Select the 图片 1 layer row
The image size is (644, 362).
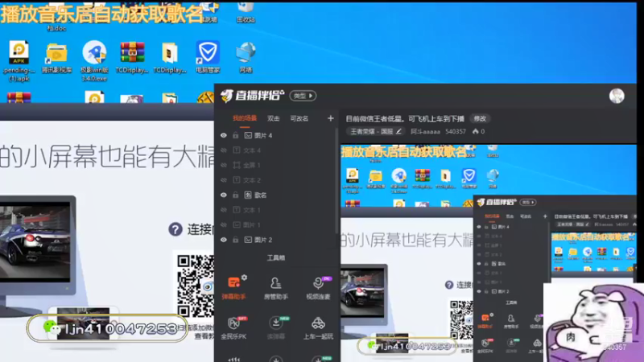pos(276,224)
